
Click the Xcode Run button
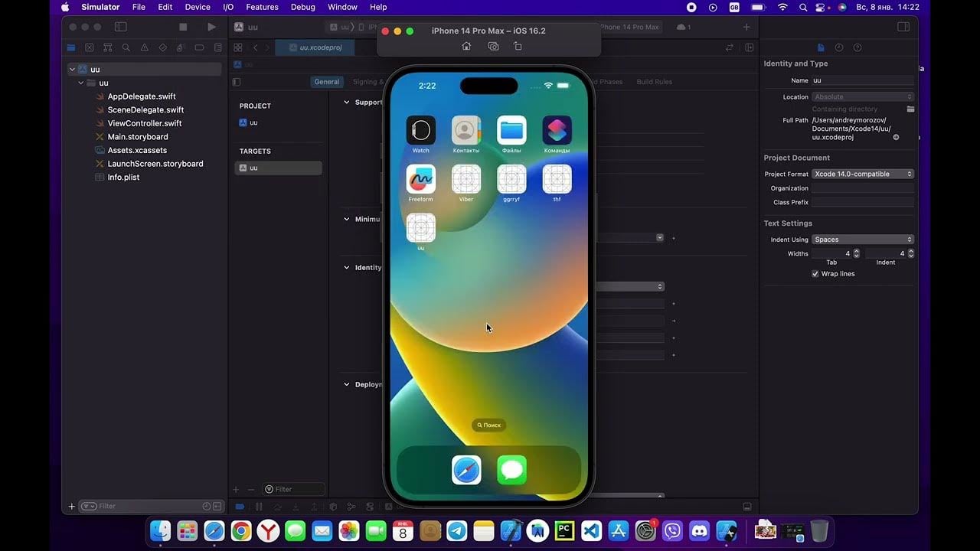coord(211,27)
